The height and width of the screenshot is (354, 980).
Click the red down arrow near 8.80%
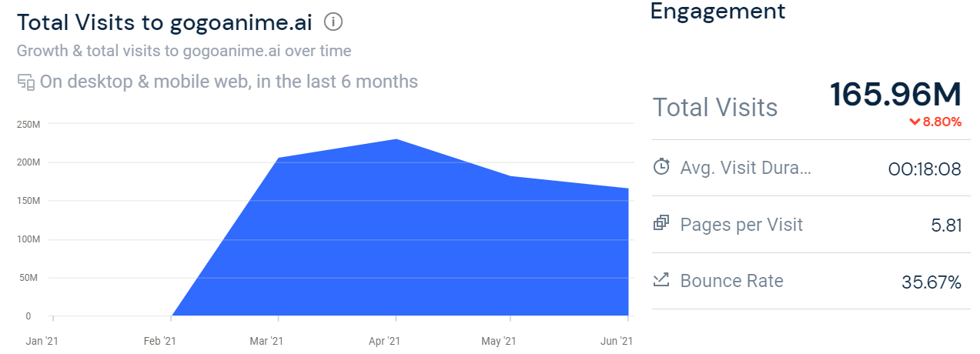point(915,122)
